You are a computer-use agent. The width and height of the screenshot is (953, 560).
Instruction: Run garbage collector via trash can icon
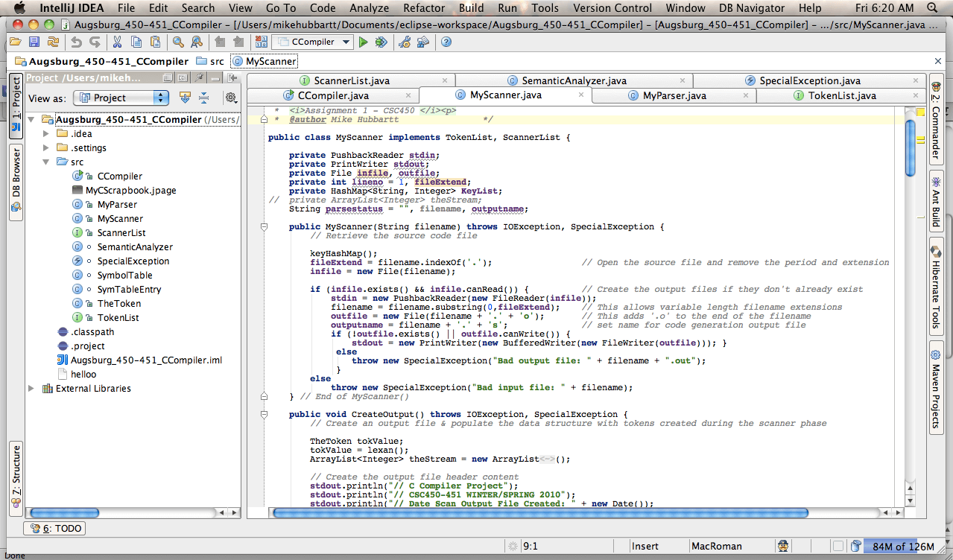(855, 546)
